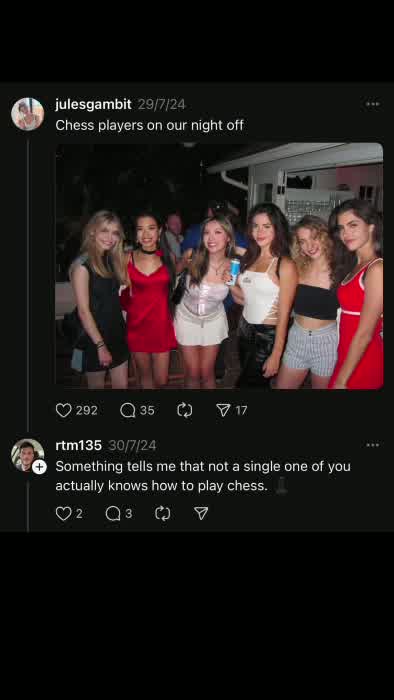Reply to rtm135's comment

coord(113,514)
